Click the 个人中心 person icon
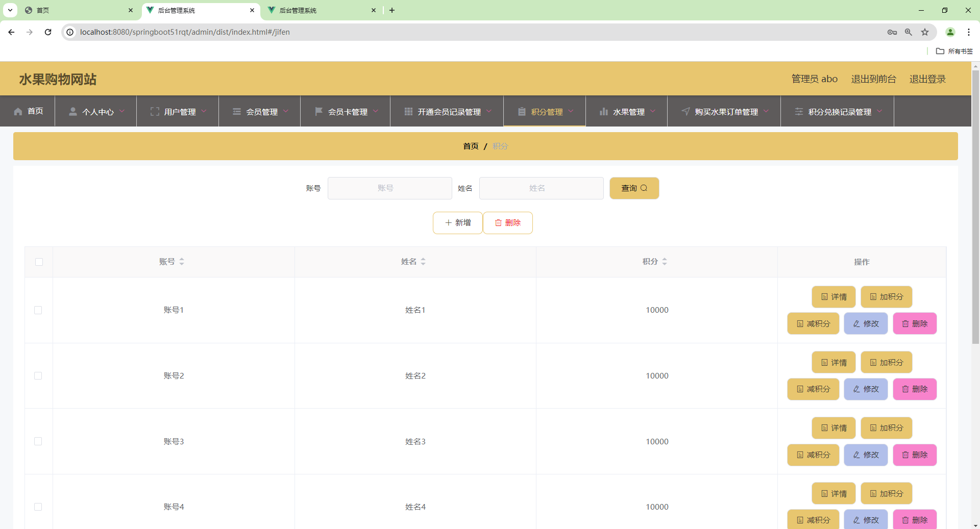This screenshot has width=980, height=529. (x=72, y=112)
